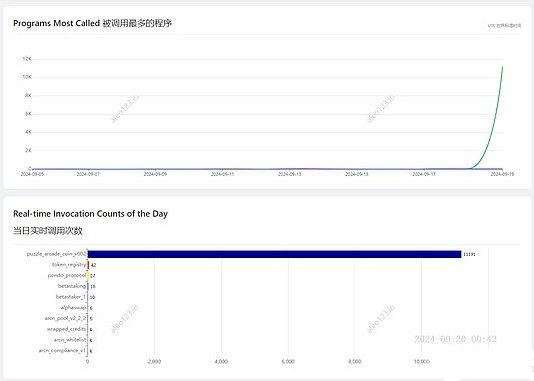Click the red token_registry bar
This screenshot has width=534, height=381.
point(88,265)
